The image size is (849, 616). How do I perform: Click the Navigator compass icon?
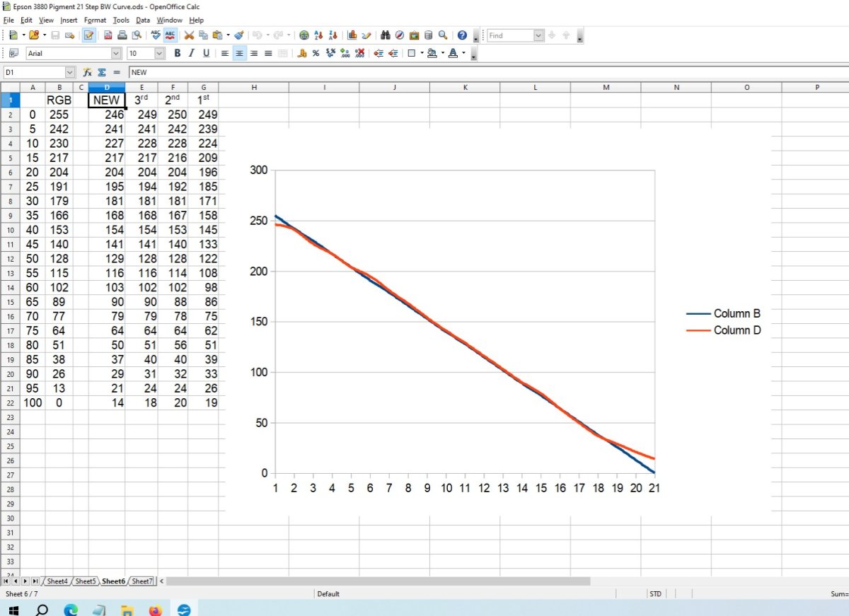point(400,35)
